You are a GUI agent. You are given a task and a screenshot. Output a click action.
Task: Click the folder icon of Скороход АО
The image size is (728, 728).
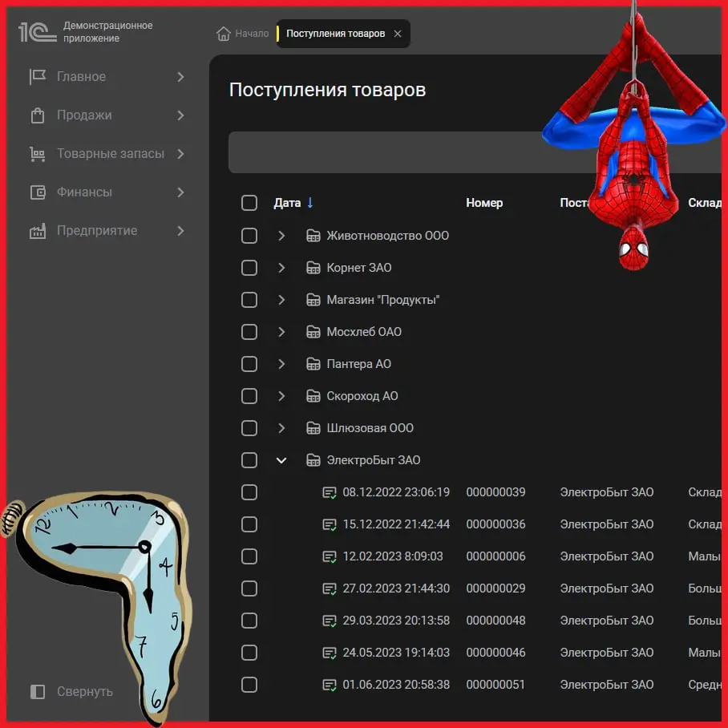pyautogui.click(x=313, y=396)
